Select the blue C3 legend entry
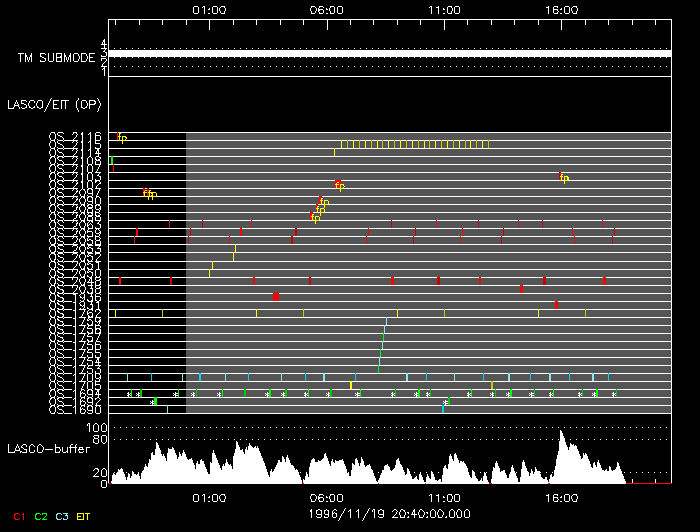The width and height of the screenshot is (700, 532). click(62, 516)
